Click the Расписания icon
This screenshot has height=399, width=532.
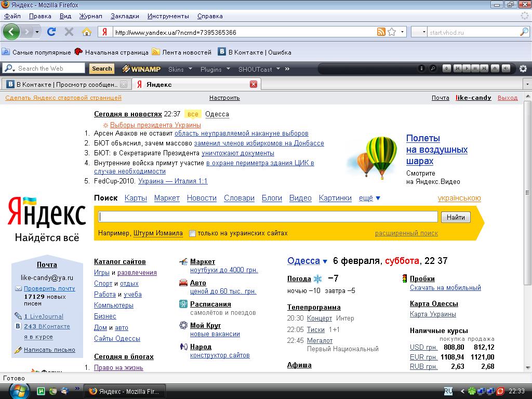[183, 304]
